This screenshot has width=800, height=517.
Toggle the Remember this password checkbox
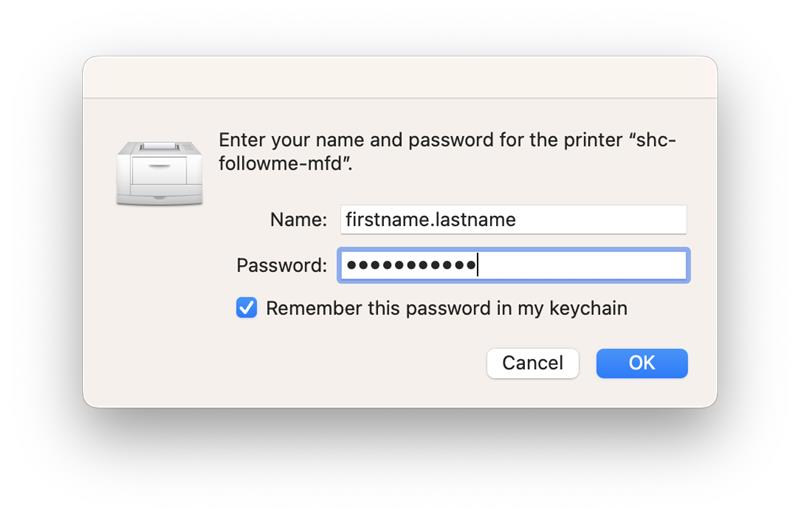(246, 308)
